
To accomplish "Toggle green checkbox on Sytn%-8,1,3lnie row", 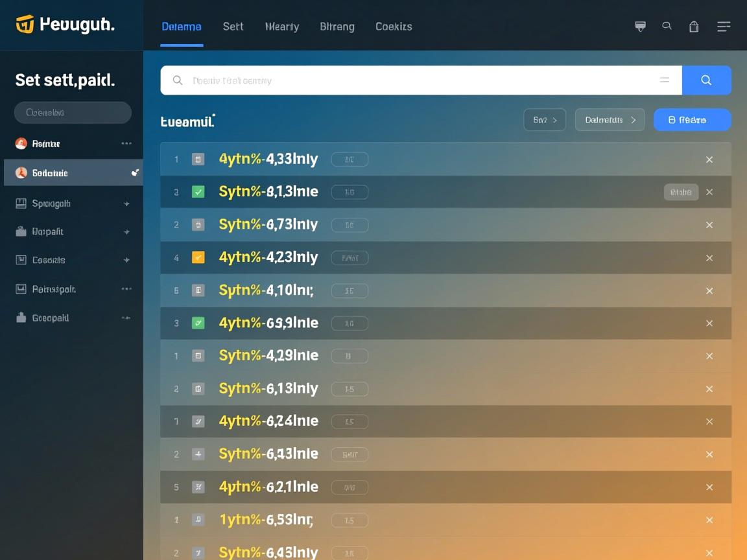I will [x=198, y=192].
